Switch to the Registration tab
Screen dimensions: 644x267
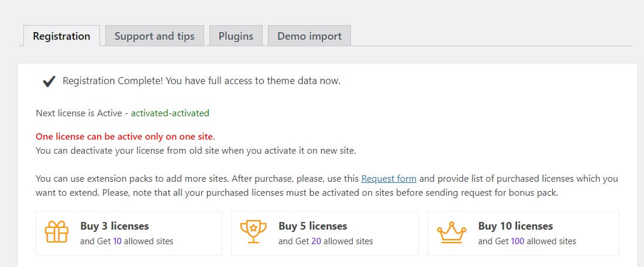[x=61, y=36]
